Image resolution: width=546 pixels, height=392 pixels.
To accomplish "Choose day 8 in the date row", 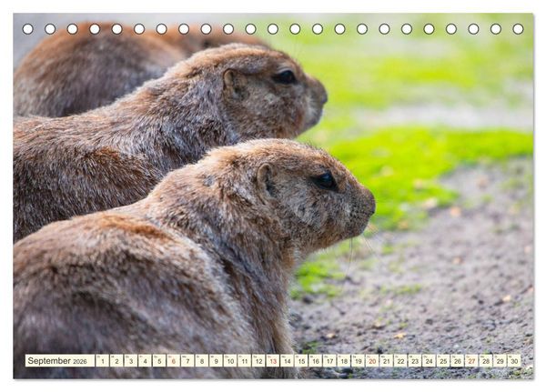I will pos(202,361).
